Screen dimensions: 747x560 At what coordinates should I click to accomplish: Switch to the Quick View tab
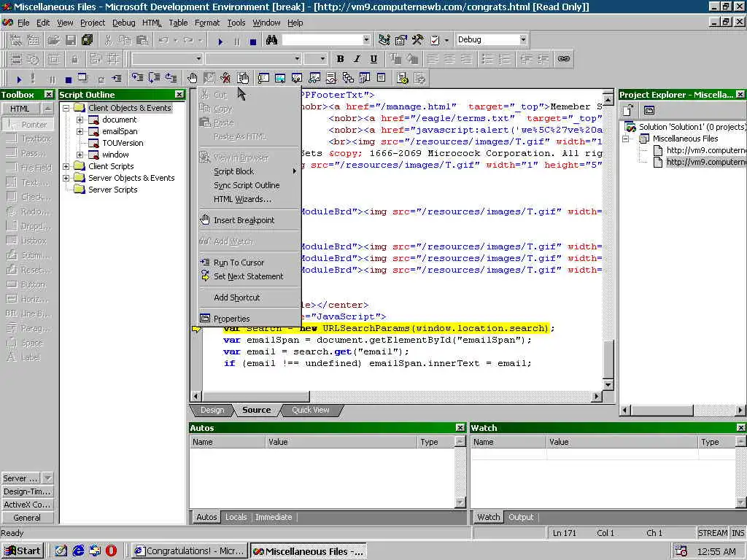click(x=311, y=410)
